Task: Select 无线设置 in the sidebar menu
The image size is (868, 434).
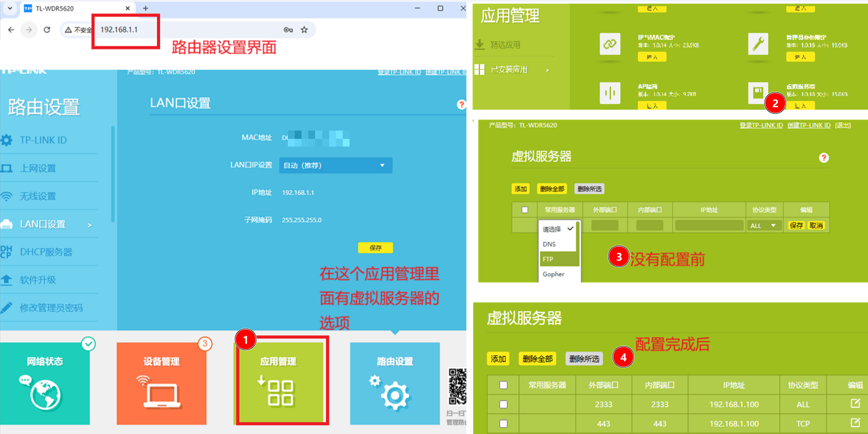Action: pyautogui.click(x=38, y=196)
